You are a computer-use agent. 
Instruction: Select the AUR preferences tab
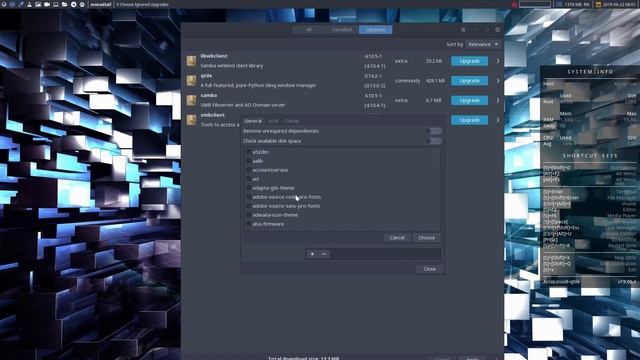click(x=273, y=121)
